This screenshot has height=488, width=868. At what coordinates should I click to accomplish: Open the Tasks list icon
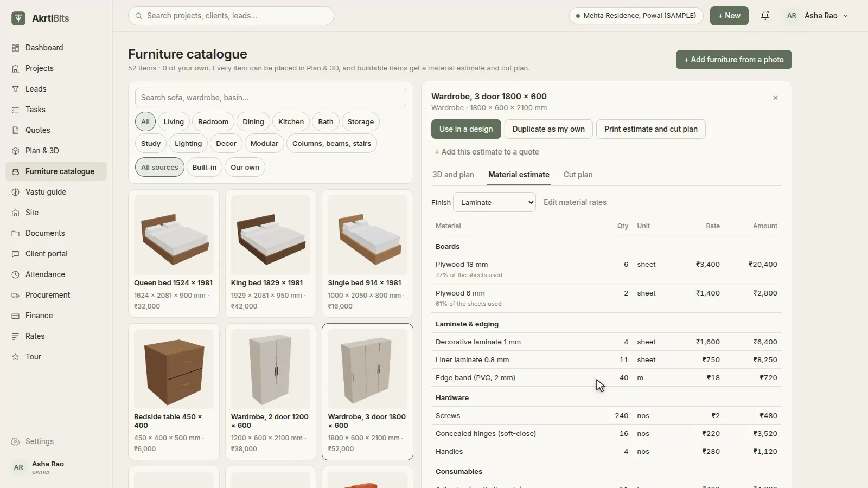15,110
